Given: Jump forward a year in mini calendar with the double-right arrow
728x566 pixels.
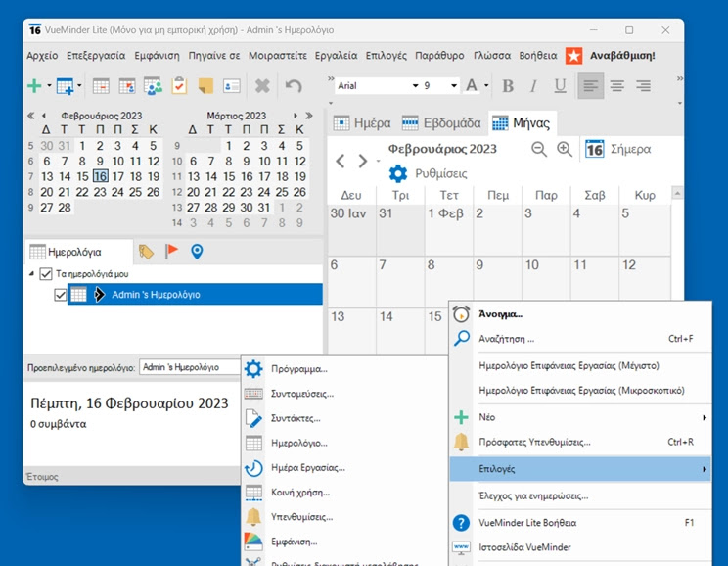Looking at the screenshot, I should tap(309, 116).
